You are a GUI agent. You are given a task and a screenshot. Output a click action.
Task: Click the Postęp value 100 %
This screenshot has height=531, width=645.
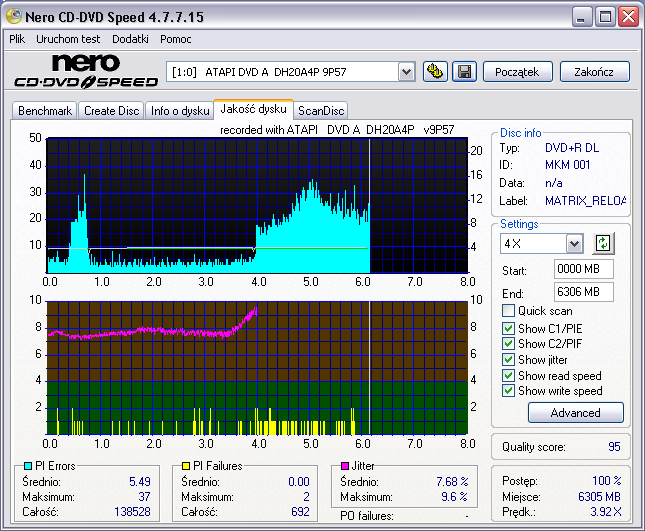click(607, 480)
